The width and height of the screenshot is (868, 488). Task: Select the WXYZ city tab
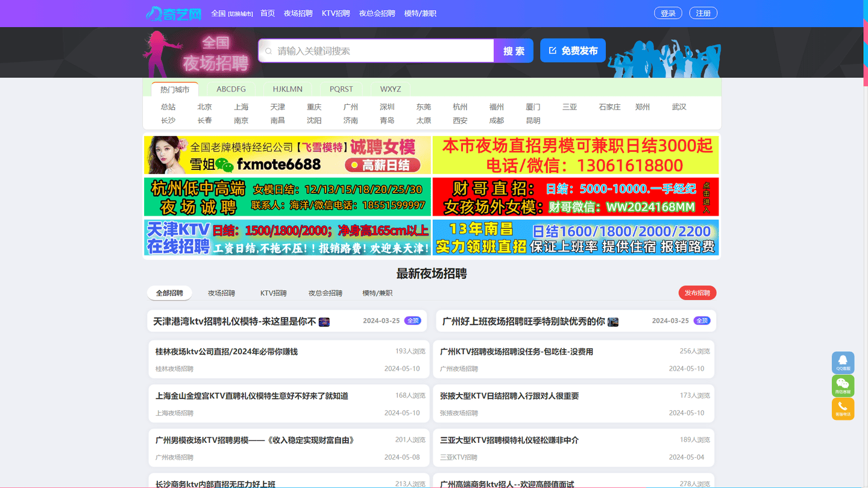391,89
